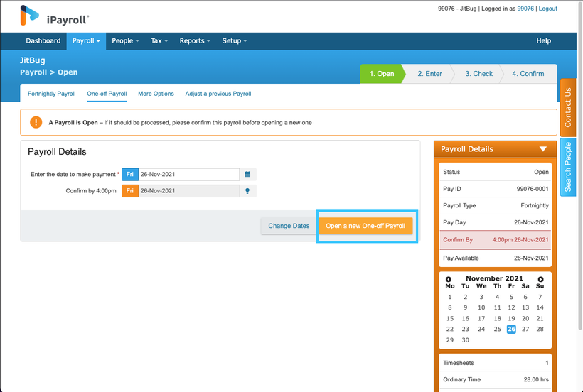Image resolution: width=583 pixels, height=392 pixels.
Task: Click the Timesheets count row
Action: click(x=496, y=363)
